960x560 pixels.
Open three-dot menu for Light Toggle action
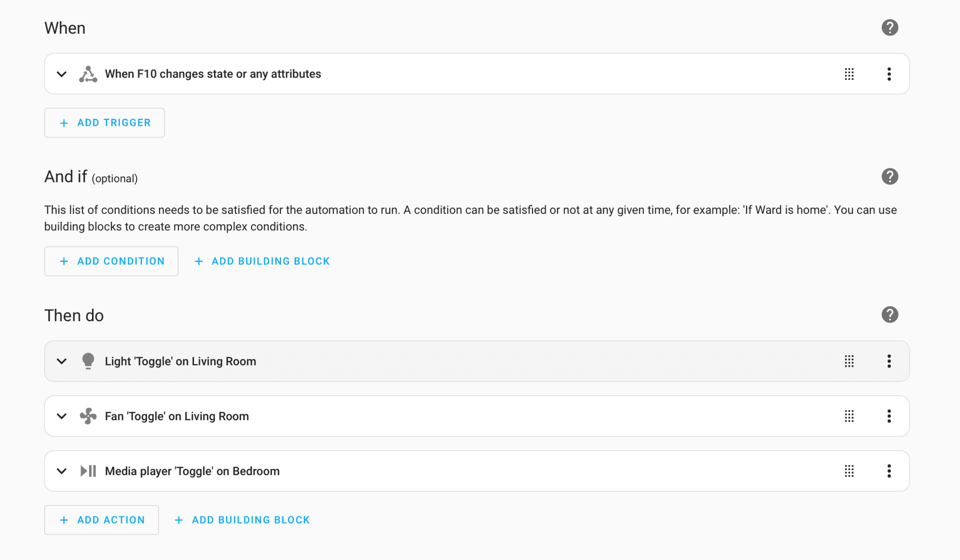(x=889, y=361)
